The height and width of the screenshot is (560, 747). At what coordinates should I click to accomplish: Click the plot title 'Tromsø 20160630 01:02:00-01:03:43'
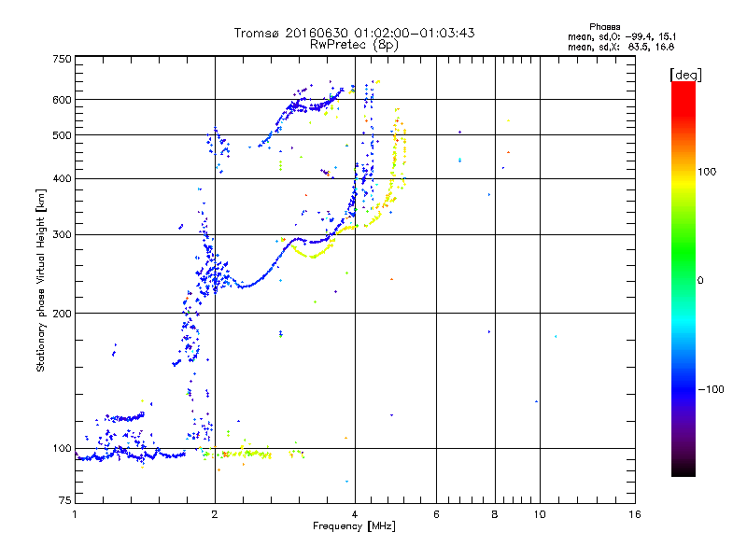[354, 33]
